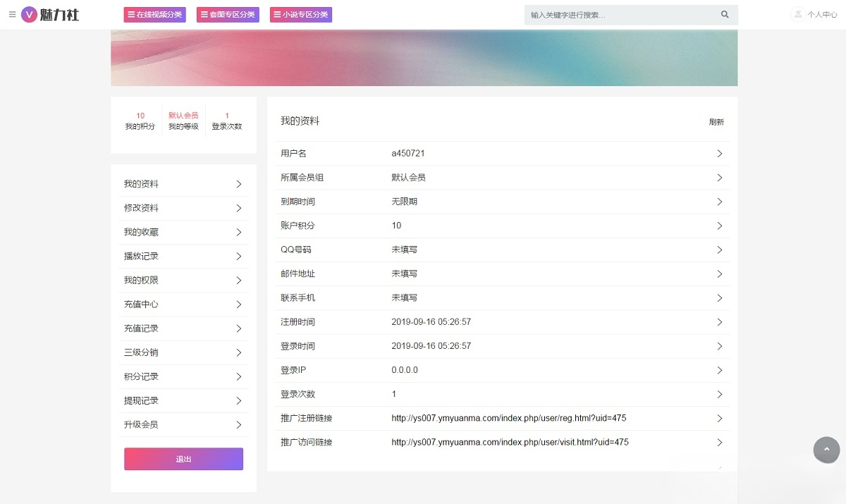This screenshot has width=846, height=504.
Task: Click the 退出 logout button
Action: tap(183, 459)
